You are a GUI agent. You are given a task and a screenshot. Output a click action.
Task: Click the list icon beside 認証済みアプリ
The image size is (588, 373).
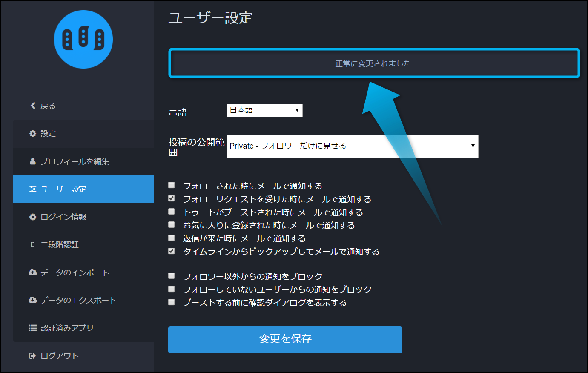tap(33, 328)
